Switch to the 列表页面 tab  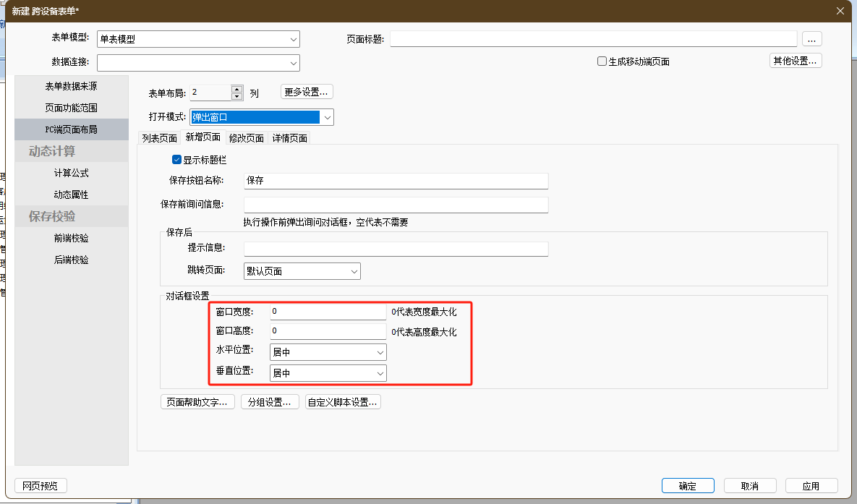click(x=159, y=138)
